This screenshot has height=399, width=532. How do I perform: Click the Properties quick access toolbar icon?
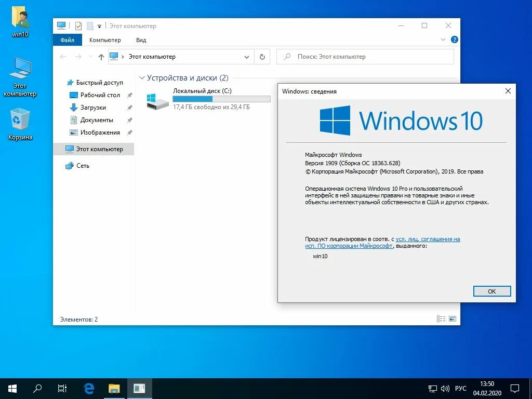78,26
